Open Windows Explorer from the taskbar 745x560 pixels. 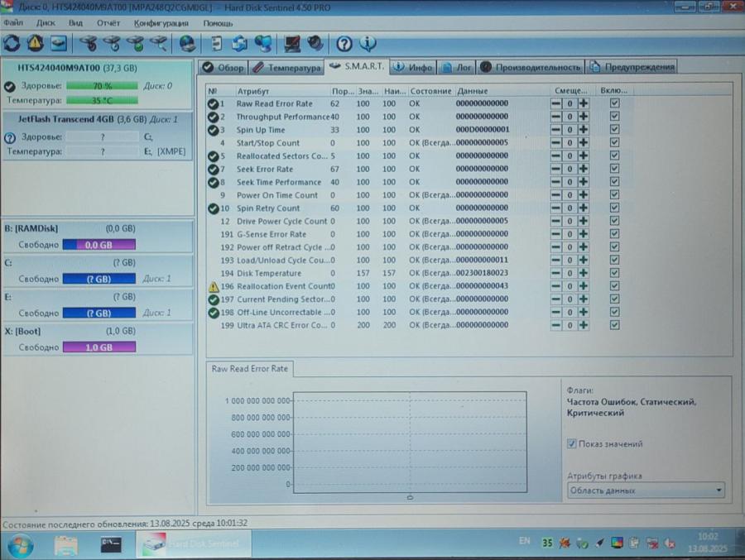(x=65, y=543)
